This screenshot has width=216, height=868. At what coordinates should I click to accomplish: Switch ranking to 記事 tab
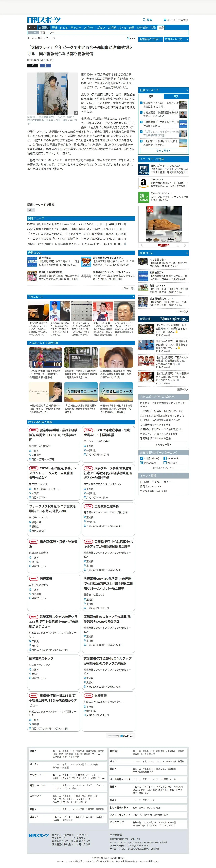[x=151, y=96]
